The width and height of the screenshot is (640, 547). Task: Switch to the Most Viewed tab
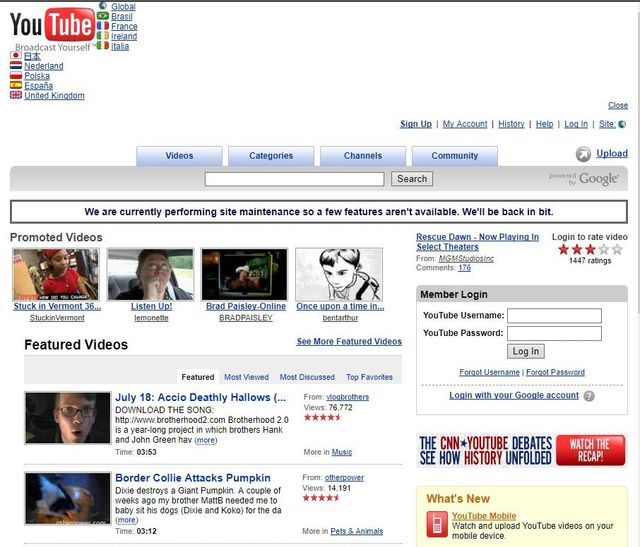point(246,377)
